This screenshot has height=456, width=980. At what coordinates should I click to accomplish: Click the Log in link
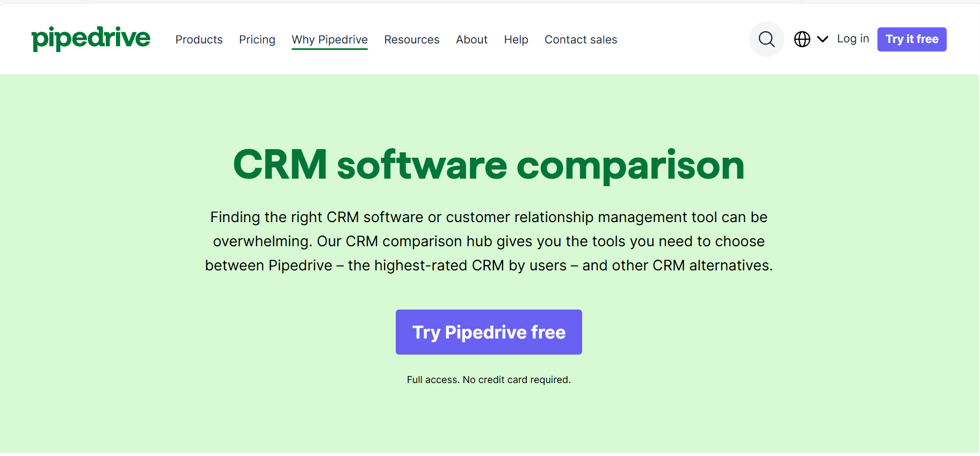pos(853,39)
